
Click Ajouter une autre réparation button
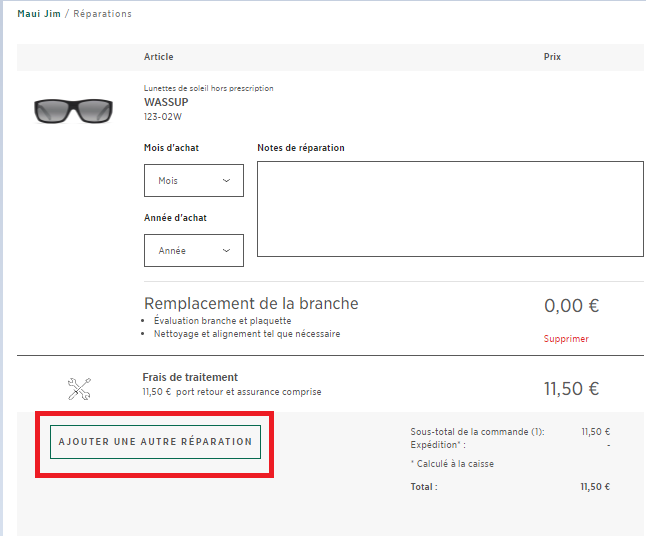tap(155, 442)
